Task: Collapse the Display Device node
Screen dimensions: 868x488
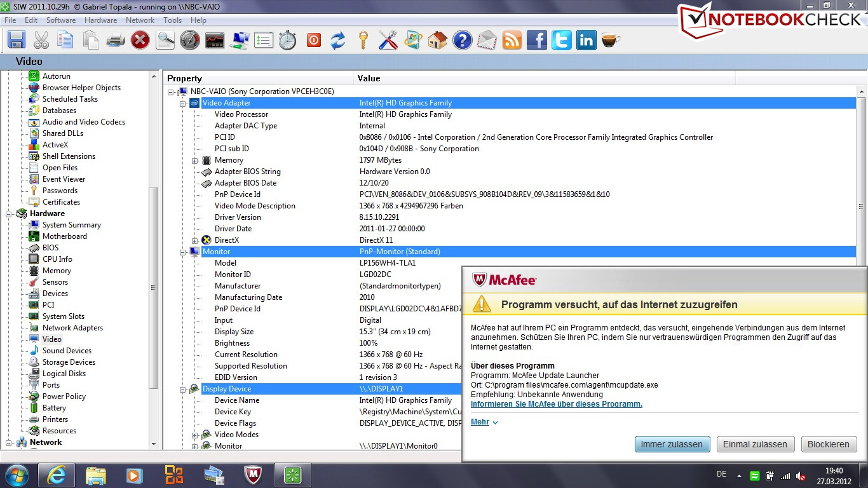Action: tap(183, 389)
